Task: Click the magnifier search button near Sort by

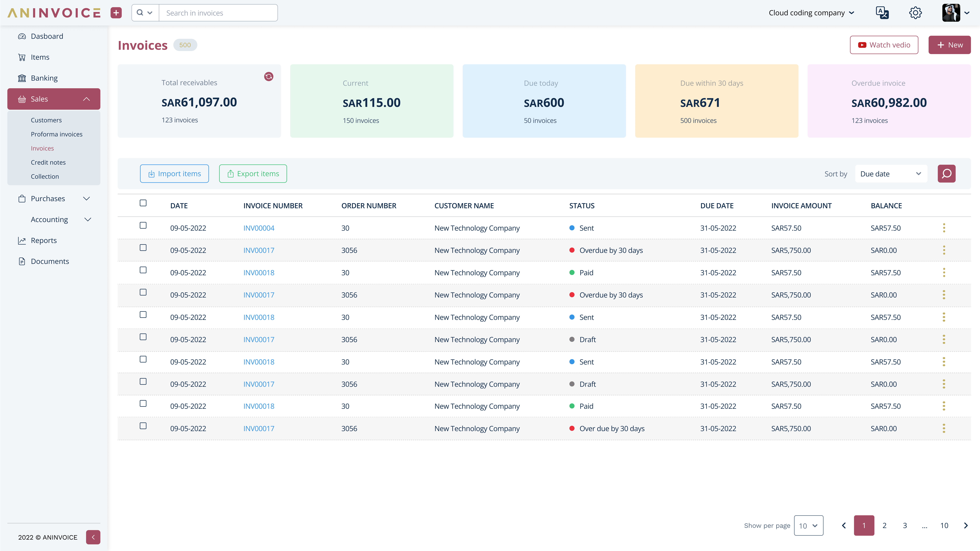Action: tap(947, 174)
